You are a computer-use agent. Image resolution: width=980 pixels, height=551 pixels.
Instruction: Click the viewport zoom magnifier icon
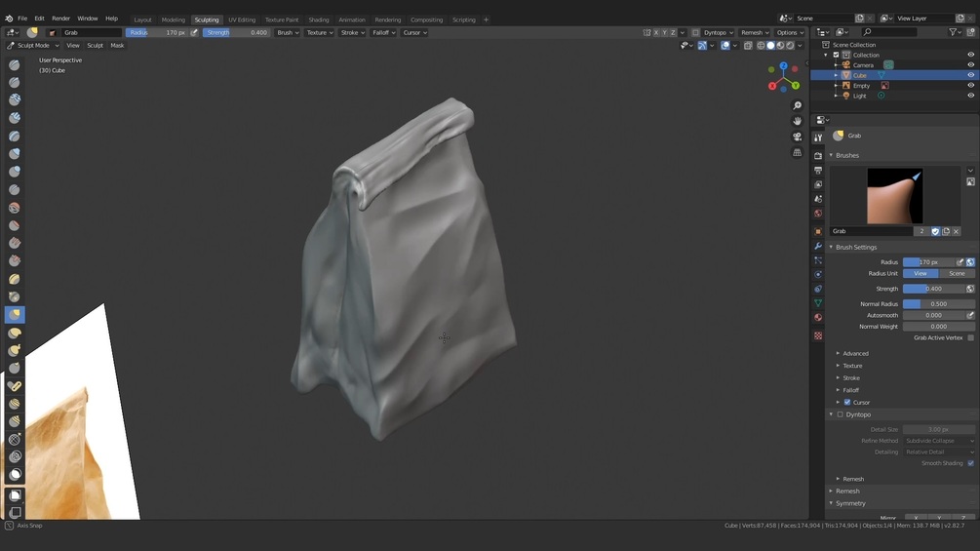coord(797,105)
